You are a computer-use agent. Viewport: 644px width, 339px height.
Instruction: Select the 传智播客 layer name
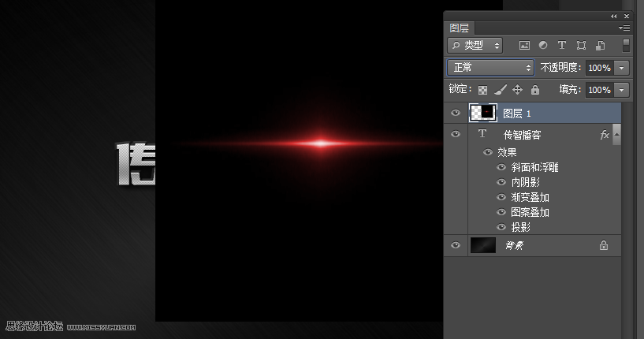point(523,135)
